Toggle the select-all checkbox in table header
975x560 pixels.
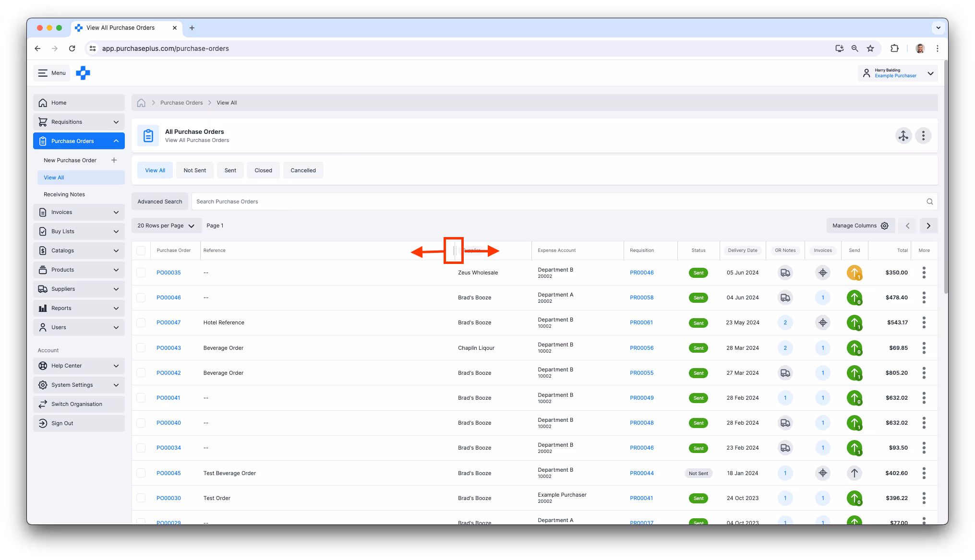[141, 250]
